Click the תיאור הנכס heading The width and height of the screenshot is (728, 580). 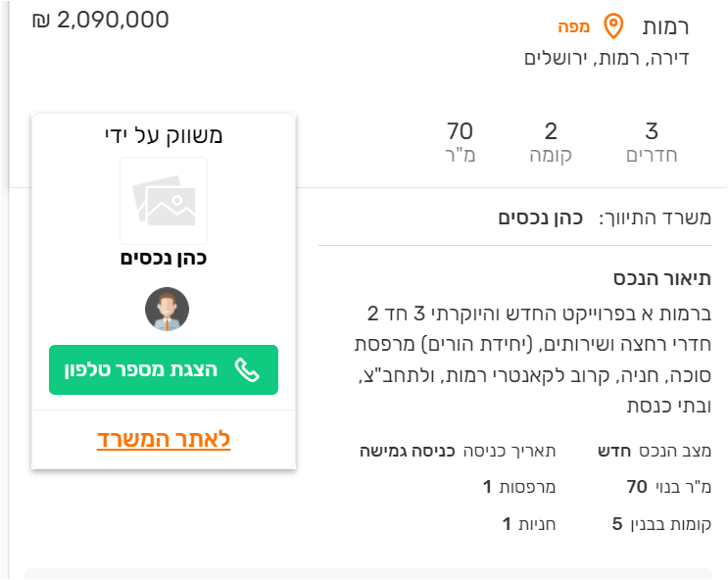point(662,278)
